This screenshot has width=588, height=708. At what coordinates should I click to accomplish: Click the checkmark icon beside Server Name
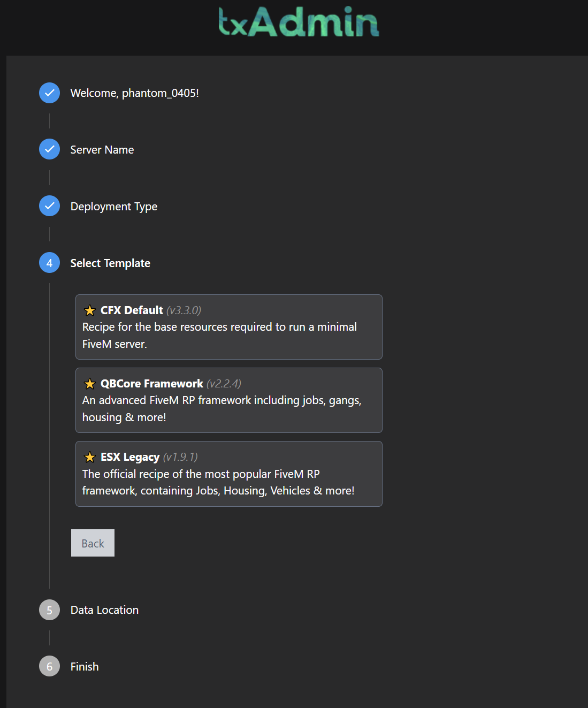pos(49,149)
